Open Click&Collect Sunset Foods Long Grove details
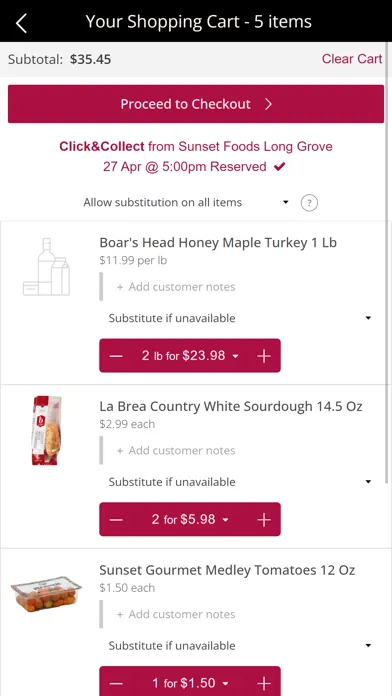The image size is (392, 696). (196, 146)
